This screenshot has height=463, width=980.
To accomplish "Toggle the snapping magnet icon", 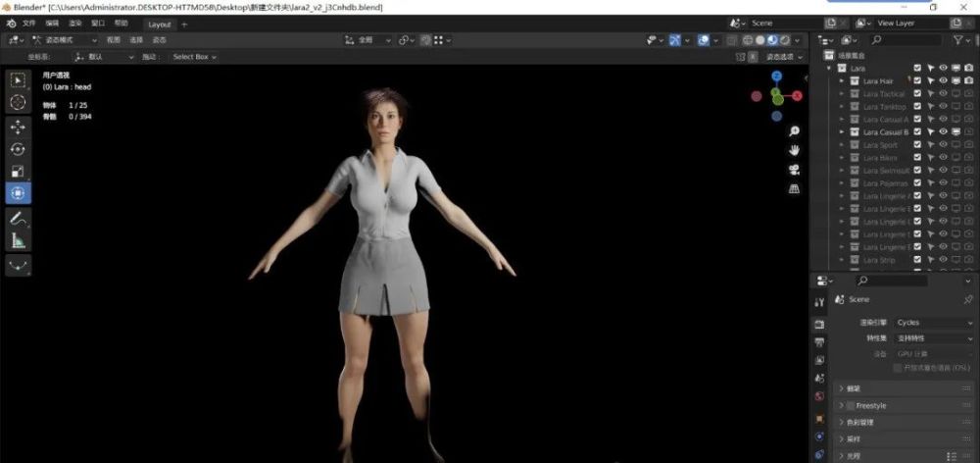I will [x=425, y=40].
